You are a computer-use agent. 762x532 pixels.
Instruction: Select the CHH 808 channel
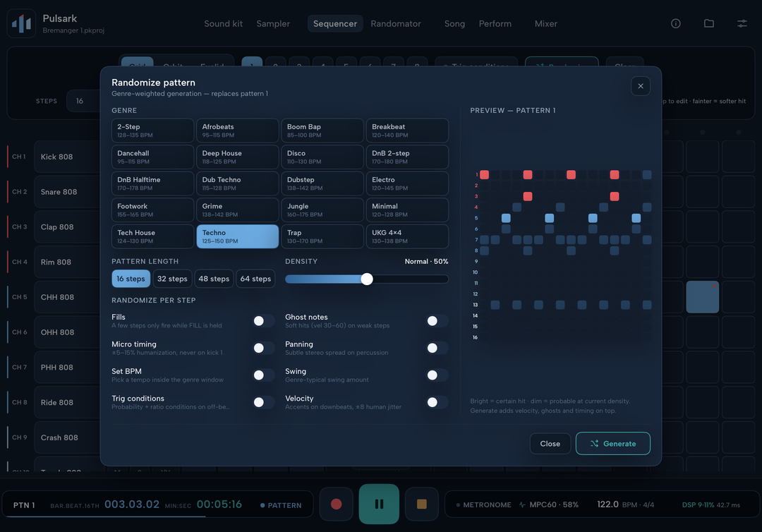click(67, 297)
